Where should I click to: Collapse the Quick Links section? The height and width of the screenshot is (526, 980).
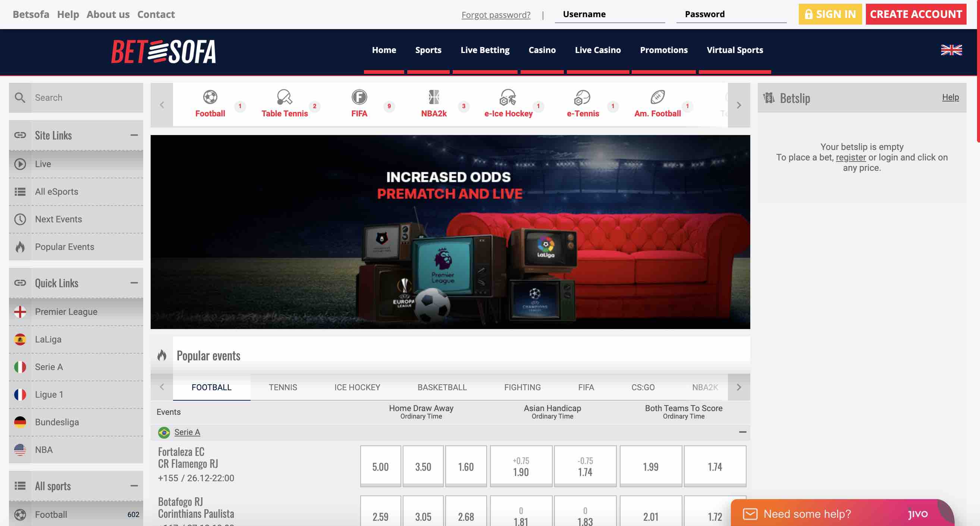pyautogui.click(x=134, y=283)
